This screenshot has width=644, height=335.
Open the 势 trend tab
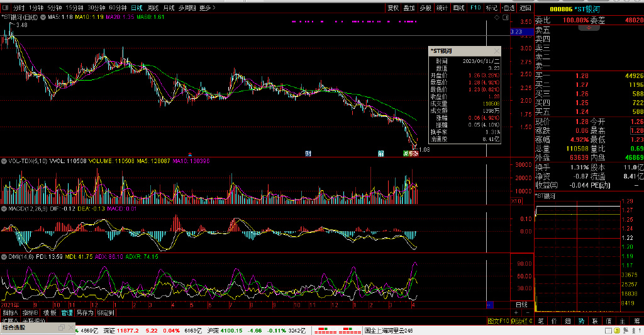point(581,321)
